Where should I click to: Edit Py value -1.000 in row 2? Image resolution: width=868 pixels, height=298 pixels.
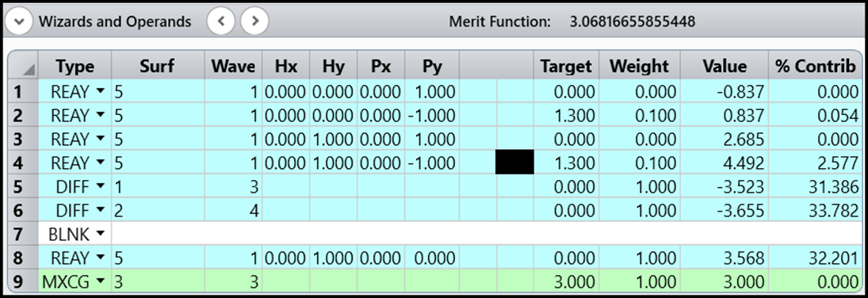pyautogui.click(x=432, y=116)
